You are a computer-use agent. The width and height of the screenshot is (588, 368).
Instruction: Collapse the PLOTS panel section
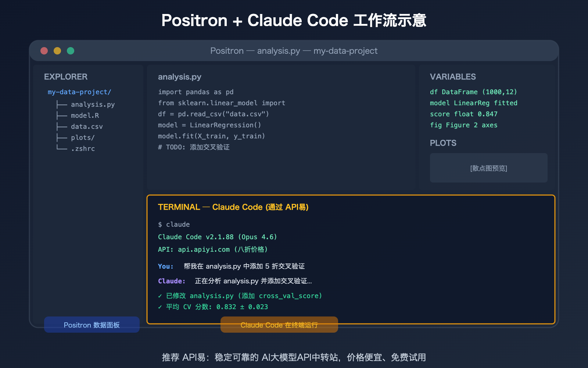point(443,143)
